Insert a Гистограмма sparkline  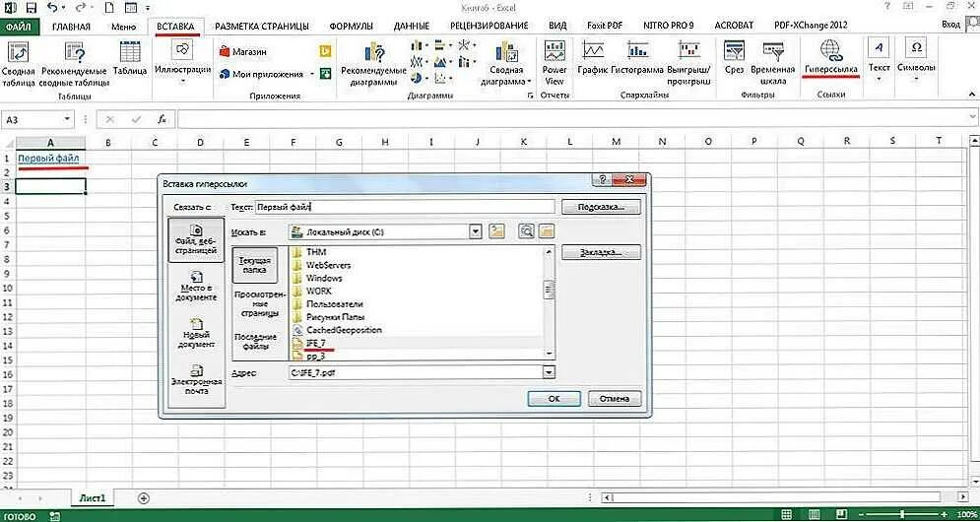(637, 59)
